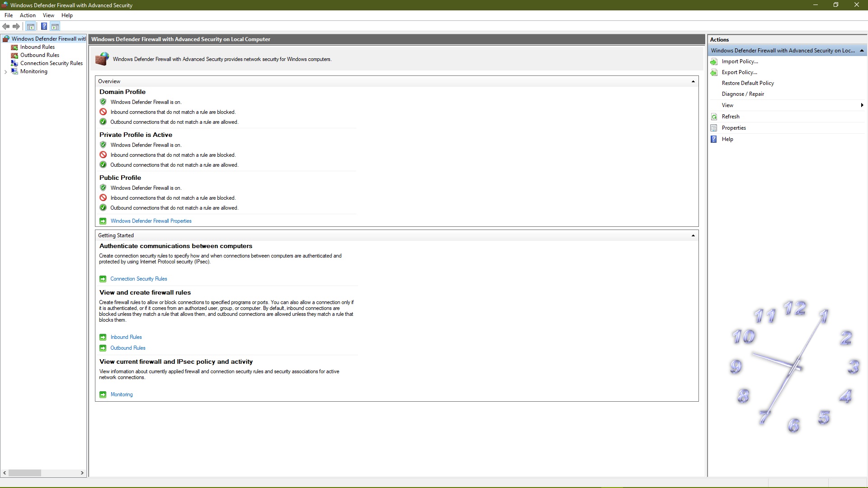Viewport: 868px width, 488px height.
Task: Restore down the firewall window
Action: point(836,5)
